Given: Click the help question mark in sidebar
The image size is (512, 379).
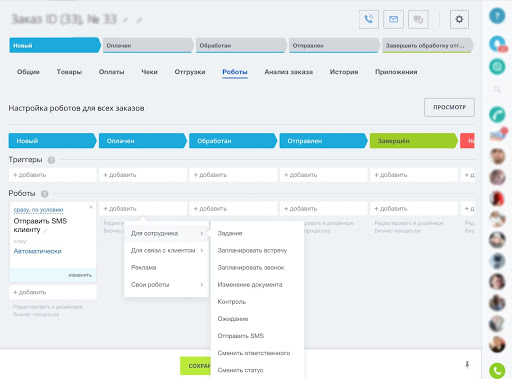Looking at the screenshot, I should [x=497, y=16].
